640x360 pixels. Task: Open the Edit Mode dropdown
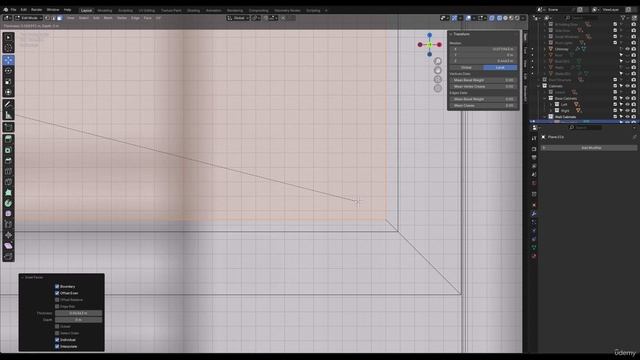coord(29,18)
